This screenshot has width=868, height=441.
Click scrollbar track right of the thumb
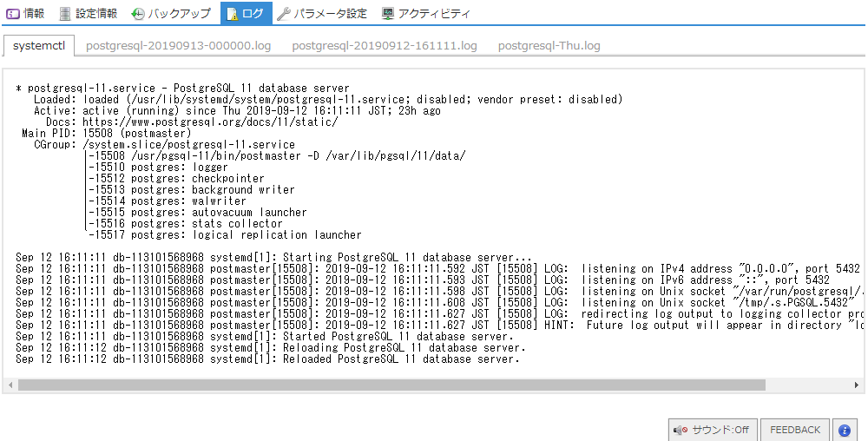[807, 385]
